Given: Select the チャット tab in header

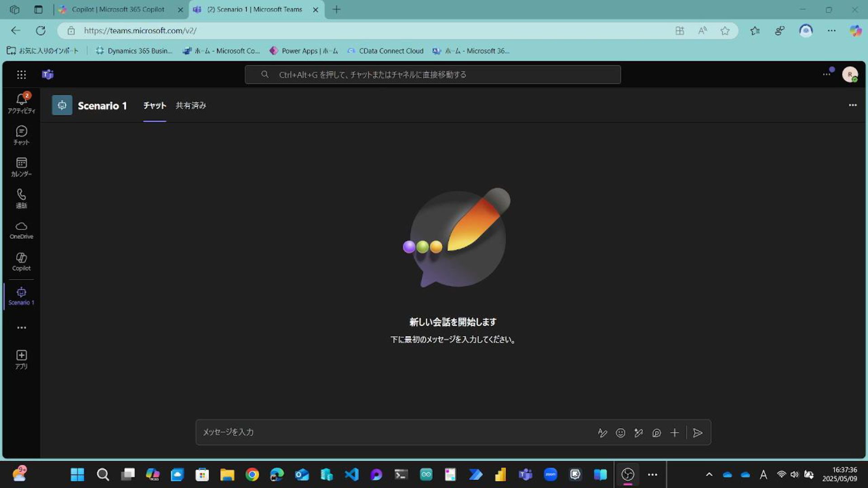Looking at the screenshot, I should coord(155,105).
